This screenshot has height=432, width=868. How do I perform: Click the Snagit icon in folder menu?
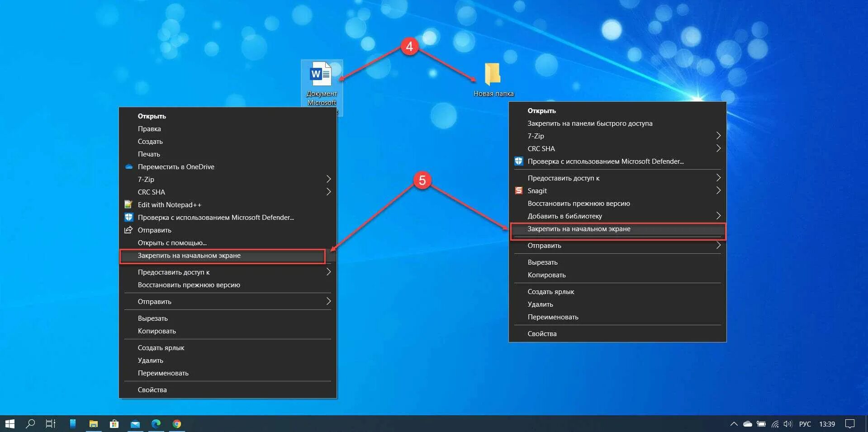point(519,191)
